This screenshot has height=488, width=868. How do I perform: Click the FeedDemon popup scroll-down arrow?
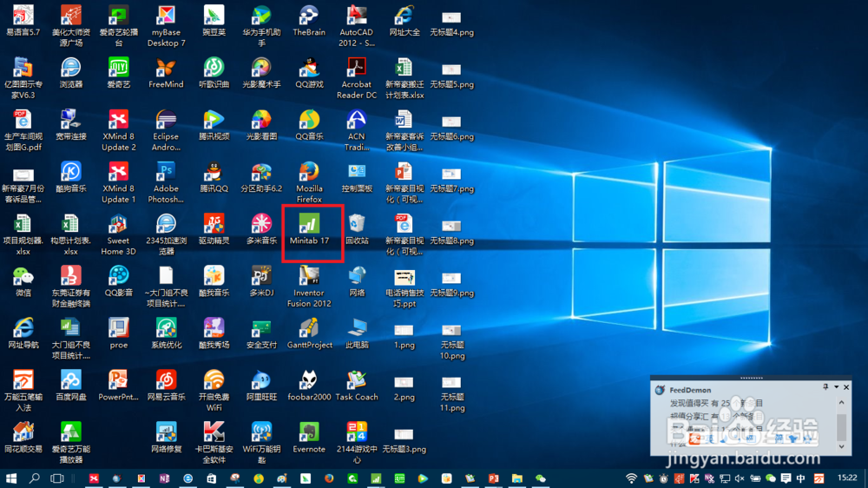841,446
